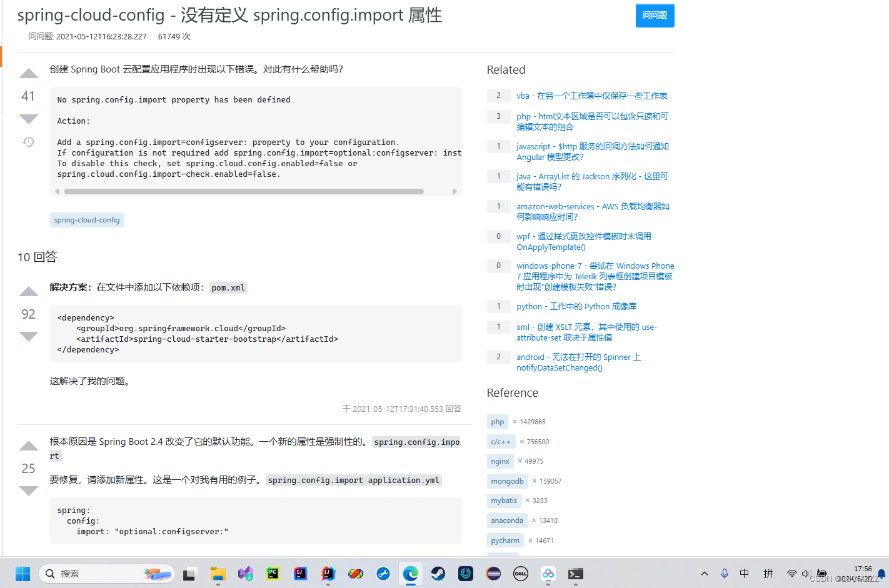
Task: Launch Windows Terminal from the taskbar
Action: point(575,574)
